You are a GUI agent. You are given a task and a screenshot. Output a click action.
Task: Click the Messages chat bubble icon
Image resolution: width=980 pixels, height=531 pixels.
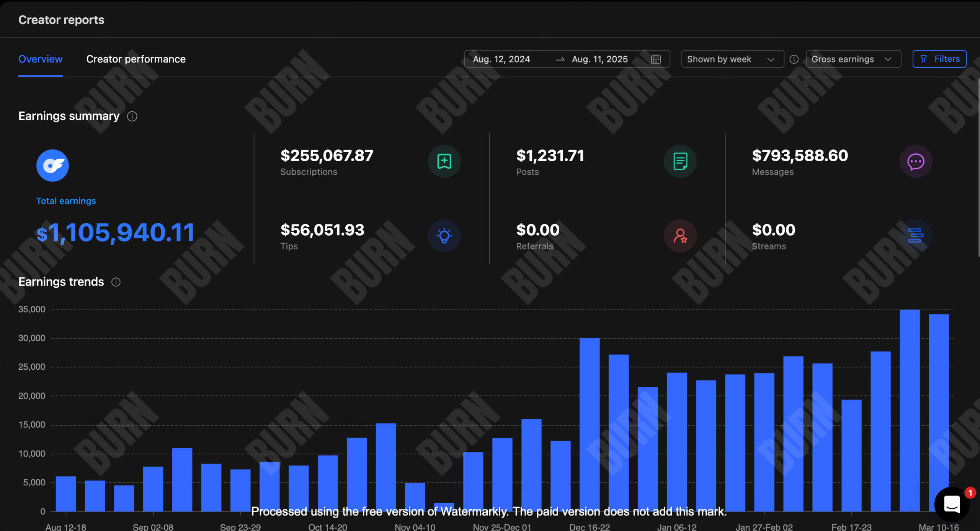pos(915,161)
